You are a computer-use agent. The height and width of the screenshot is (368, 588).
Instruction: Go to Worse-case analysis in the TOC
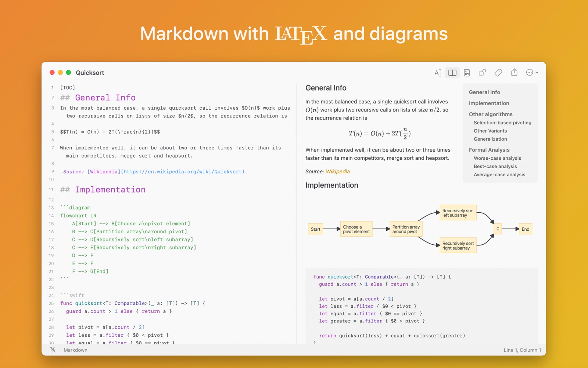tap(497, 158)
